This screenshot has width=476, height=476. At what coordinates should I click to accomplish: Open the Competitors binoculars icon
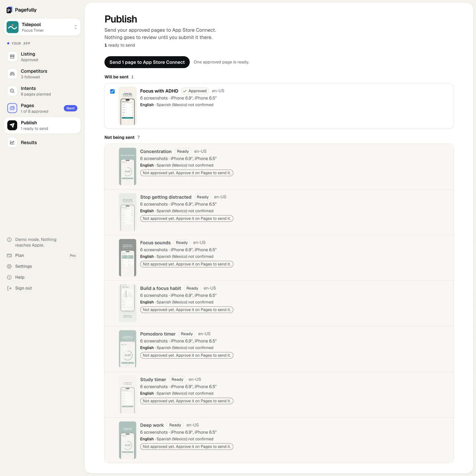(12, 74)
